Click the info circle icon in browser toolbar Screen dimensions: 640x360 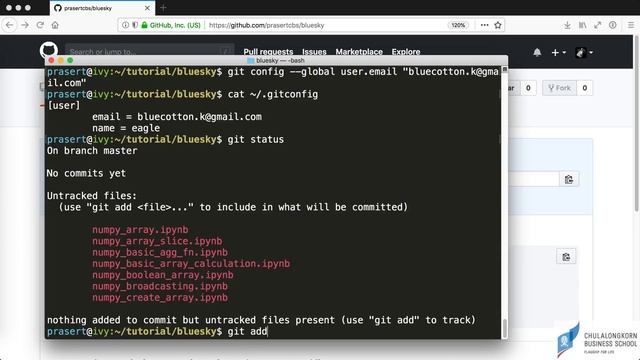coord(613,25)
